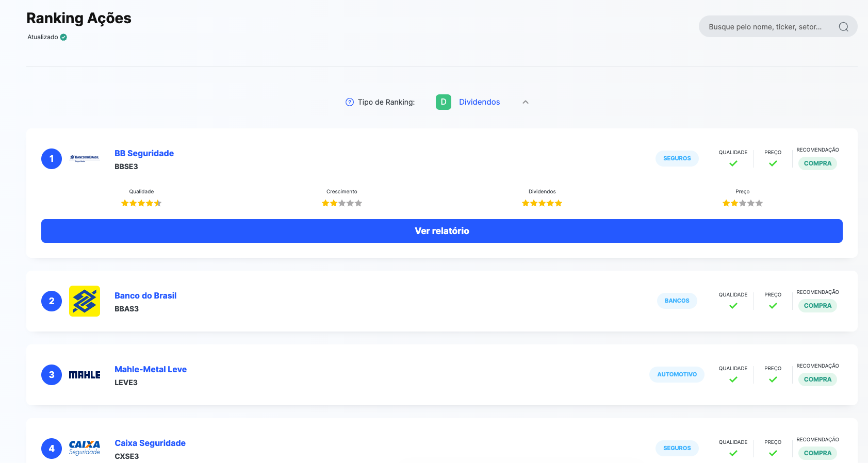This screenshot has height=463, width=868.
Task: Click BB Seguridade Preço green checkmark
Action: pyautogui.click(x=773, y=163)
